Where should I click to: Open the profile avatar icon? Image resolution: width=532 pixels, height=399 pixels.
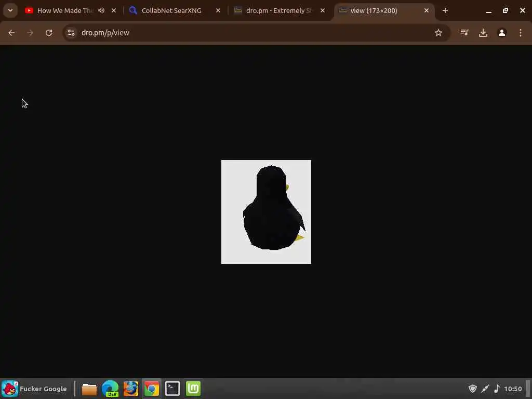pos(502,33)
